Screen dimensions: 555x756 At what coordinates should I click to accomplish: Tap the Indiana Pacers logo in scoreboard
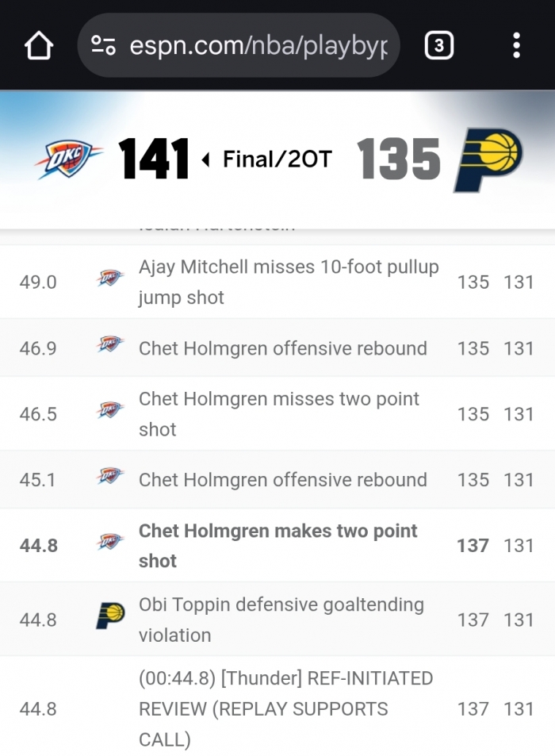point(488,159)
